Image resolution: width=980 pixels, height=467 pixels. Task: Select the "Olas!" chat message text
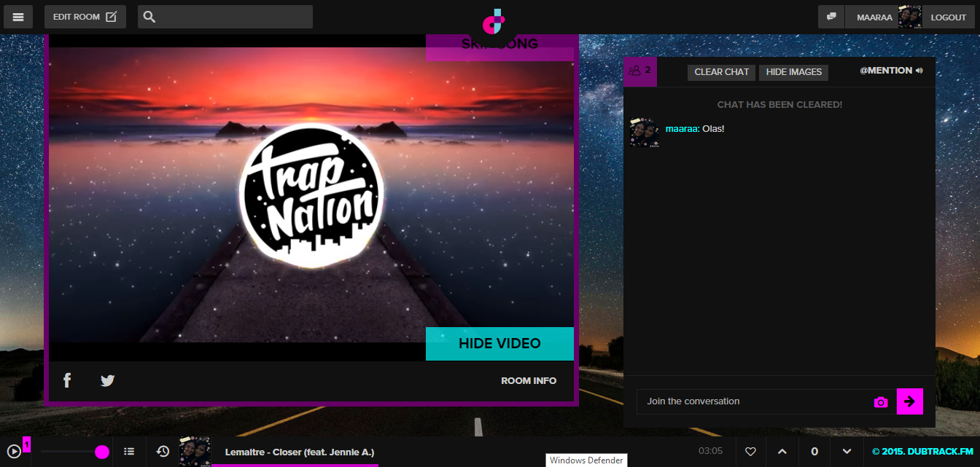pyautogui.click(x=714, y=129)
